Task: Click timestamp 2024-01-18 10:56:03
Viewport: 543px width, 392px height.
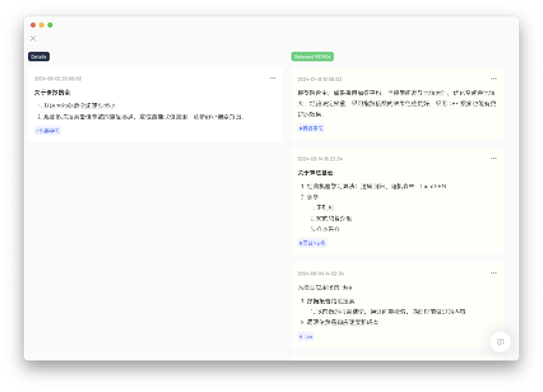Action: tap(319, 80)
